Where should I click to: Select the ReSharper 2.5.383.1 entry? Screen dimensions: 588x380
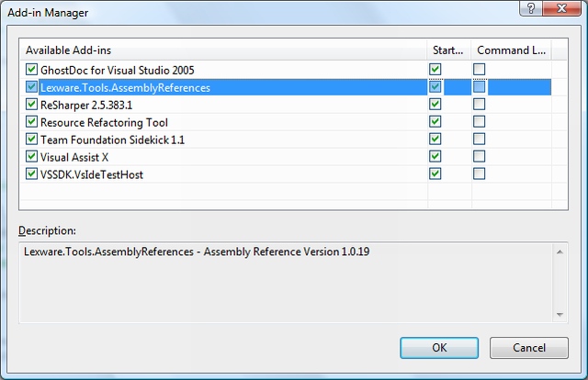[86, 105]
